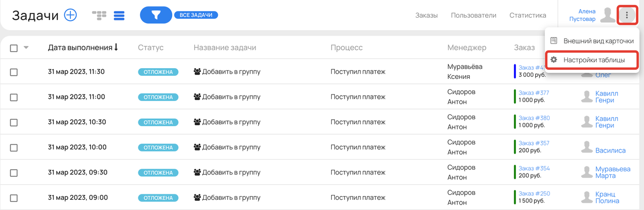This screenshot has width=644, height=210.
Task: Check the box for 31 мар 10:00 task
Action: (x=14, y=148)
